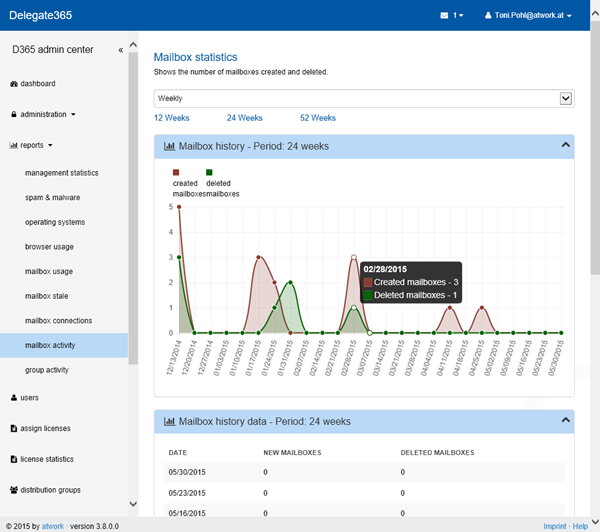Image resolution: width=600 pixels, height=532 pixels.
Task: Click the license statistics icon
Action: tap(14, 460)
